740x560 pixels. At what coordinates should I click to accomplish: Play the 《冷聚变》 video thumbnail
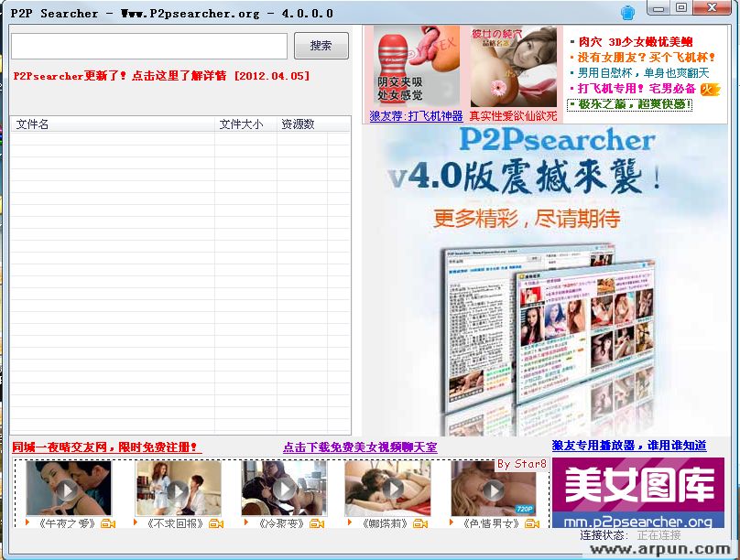[283, 490]
